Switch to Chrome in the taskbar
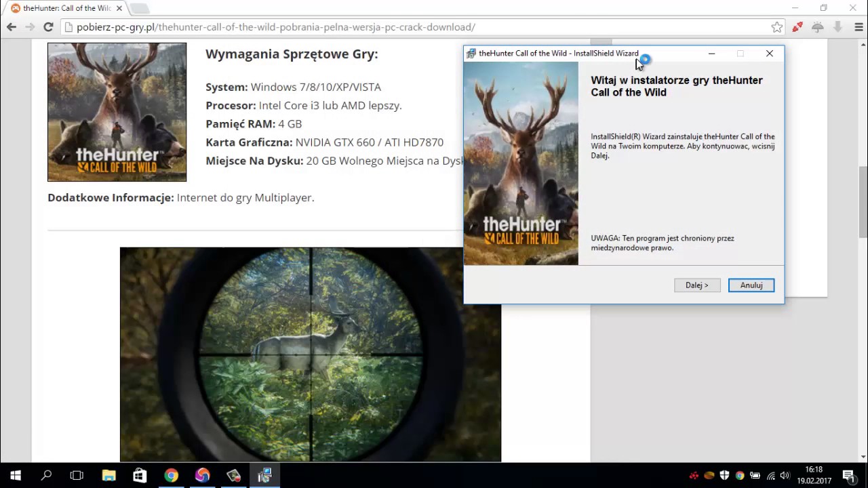The height and width of the screenshot is (488, 868). point(171,476)
